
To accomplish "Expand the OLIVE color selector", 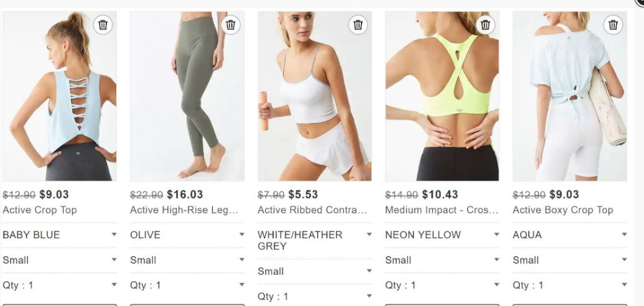I will pyautogui.click(x=187, y=235).
